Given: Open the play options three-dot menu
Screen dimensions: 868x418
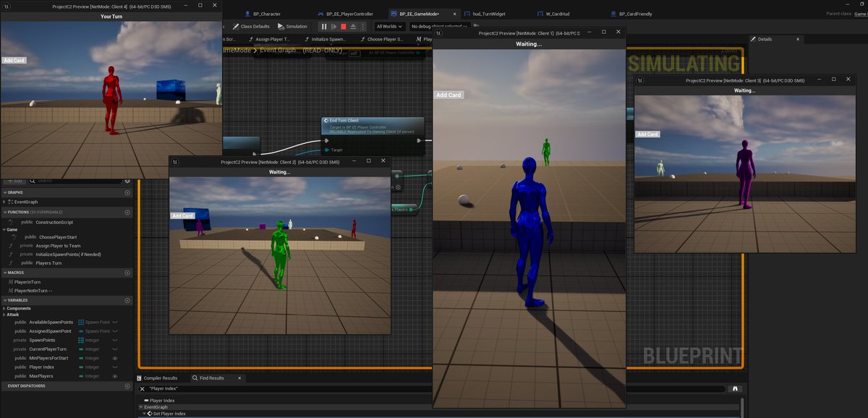Looking at the screenshot, I should (x=363, y=26).
